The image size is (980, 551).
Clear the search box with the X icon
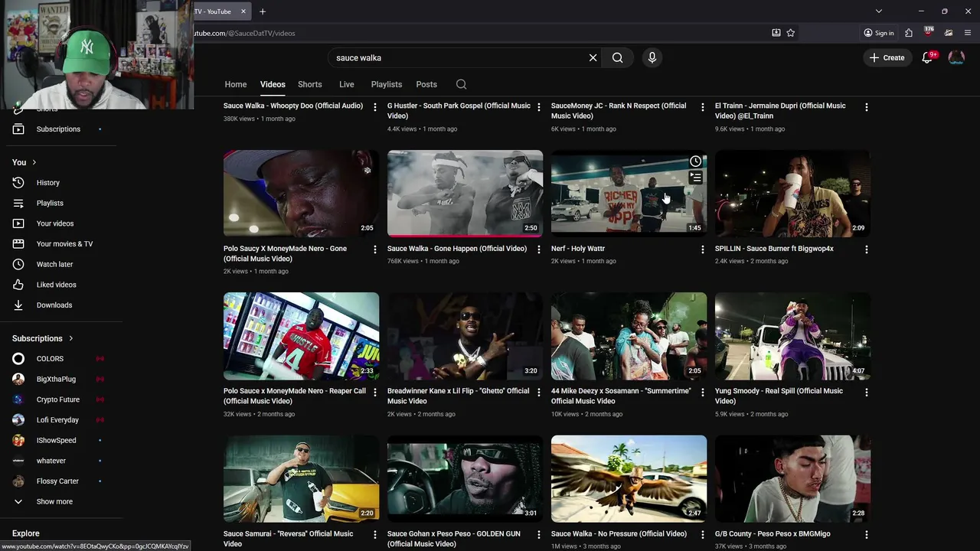point(593,57)
